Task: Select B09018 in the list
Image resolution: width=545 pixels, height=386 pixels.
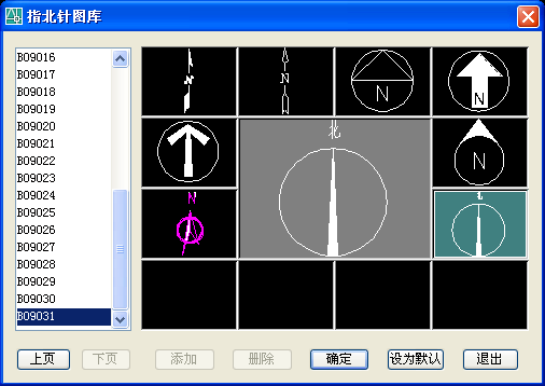Action: pyautogui.click(x=64, y=92)
